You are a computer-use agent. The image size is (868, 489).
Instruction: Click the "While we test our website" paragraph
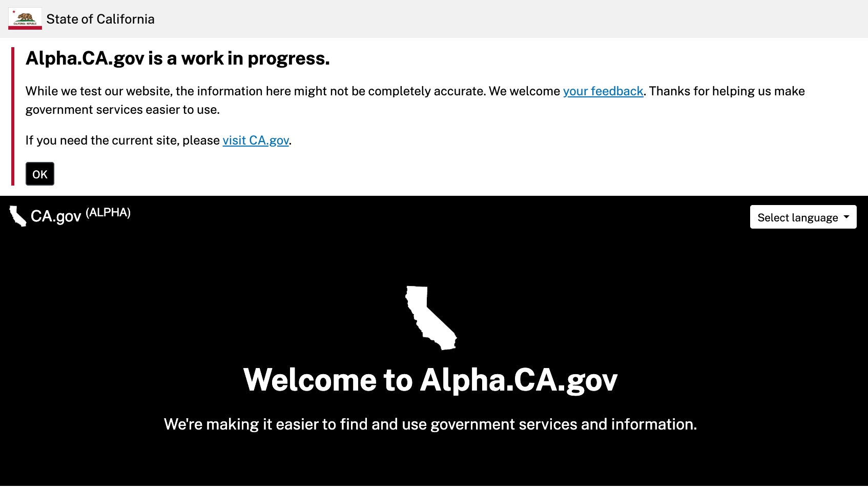click(x=415, y=100)
